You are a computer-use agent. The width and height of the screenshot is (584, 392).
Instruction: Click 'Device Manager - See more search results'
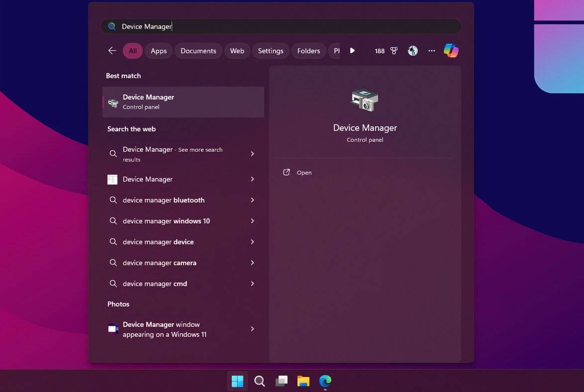[183, 154]
